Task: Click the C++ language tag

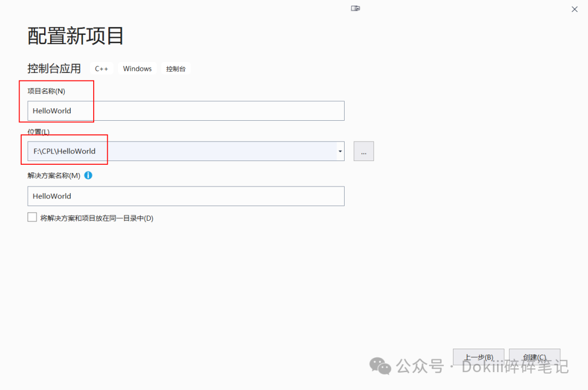Action: click(101, 69)
